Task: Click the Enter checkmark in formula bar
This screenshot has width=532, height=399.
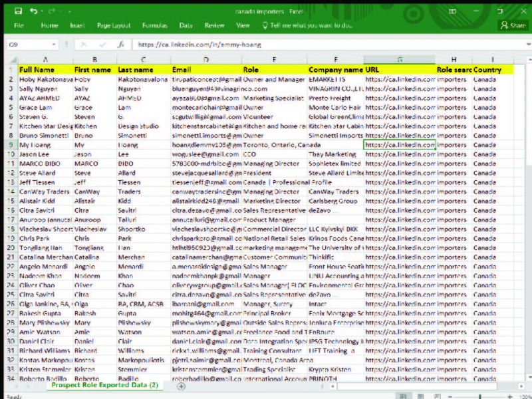Action: click(102, 45)
